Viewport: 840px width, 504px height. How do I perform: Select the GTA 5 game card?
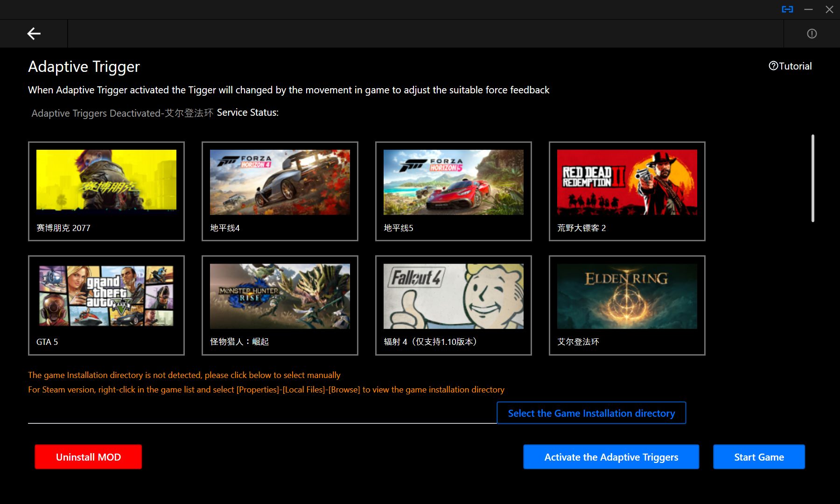click(x=106, y=305)
